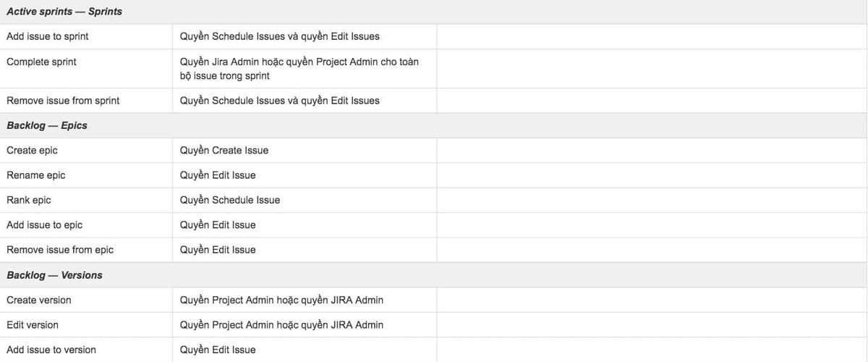The height and width of the screenshot is (362, 868).
Task: Select the 'Create version' row label
Action: [39, 300]
